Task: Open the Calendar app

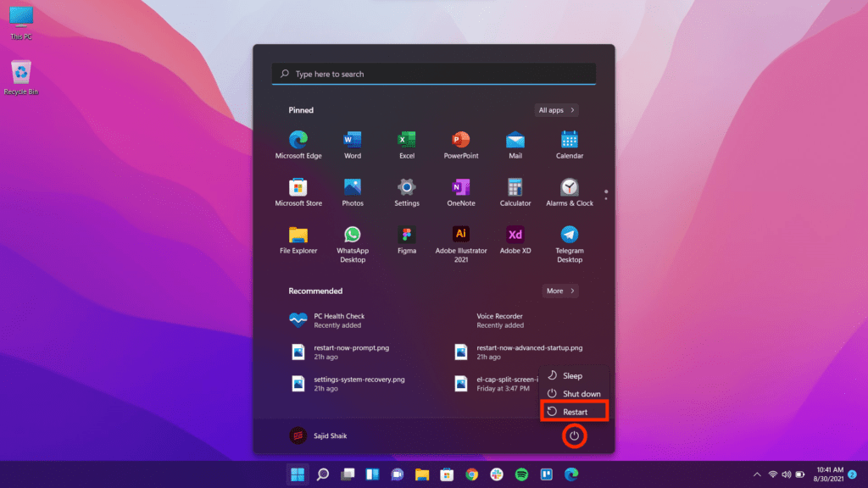Action: pyautogui.click(x=569, y=145)
